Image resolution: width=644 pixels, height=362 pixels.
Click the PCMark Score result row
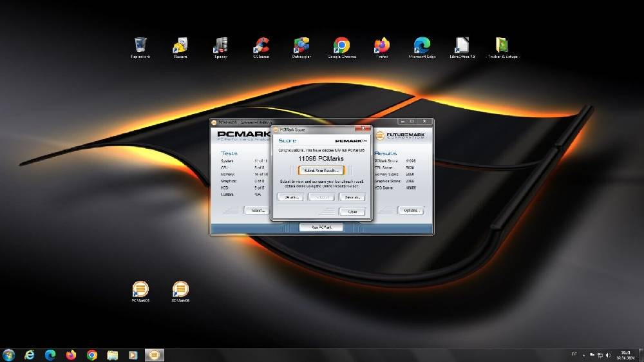pyautogui.click(x=395, y=161)
